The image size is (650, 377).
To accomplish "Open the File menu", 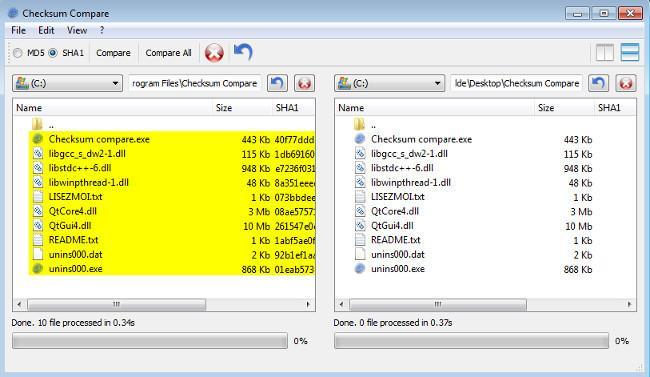I will (x=18, y=30).
